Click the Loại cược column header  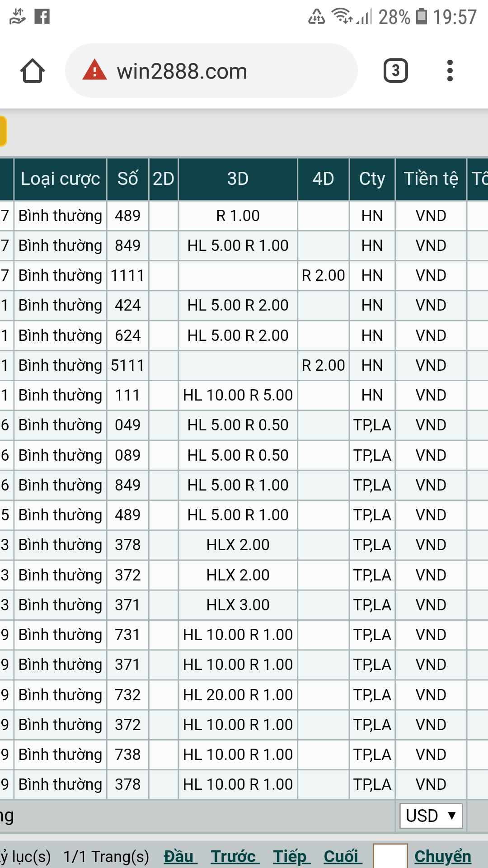[60, 179]
